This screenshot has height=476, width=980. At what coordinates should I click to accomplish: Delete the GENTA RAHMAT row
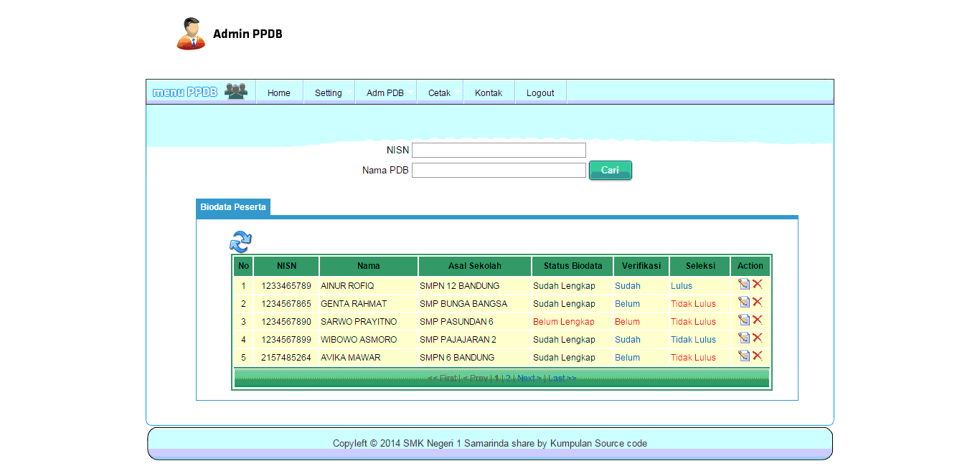pos(757,302)
